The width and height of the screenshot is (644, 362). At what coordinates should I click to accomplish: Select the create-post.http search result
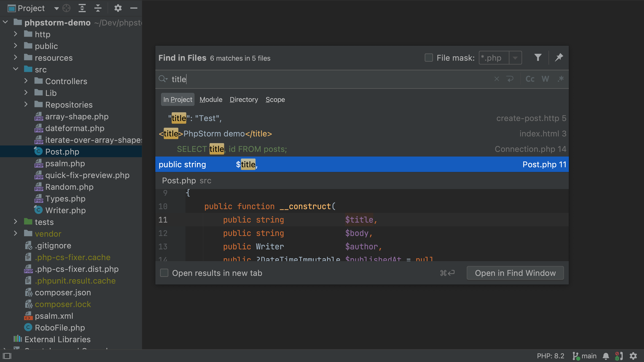[362, 118]
